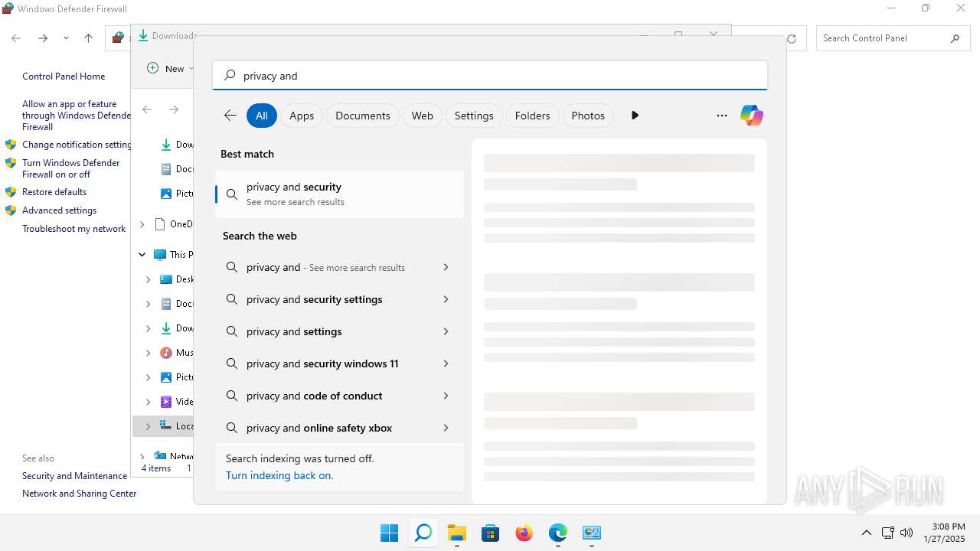This screenshot has width=980, height=551.
Task: Open network status in system tray
Action: tap(887, 533)
